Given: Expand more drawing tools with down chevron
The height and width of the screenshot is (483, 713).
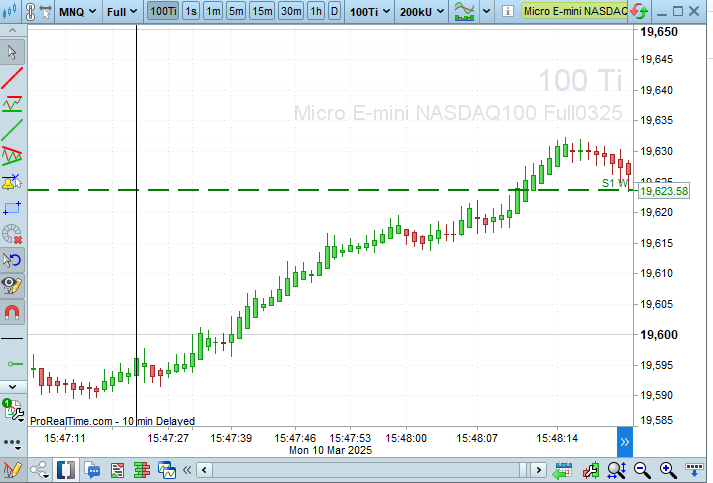Looking at the screenshot, I should tap(12, 387).
